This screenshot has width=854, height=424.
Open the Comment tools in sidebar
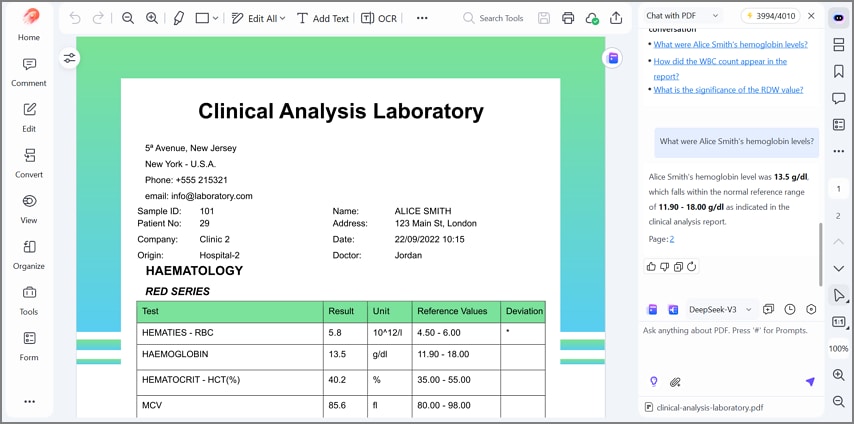point(29,72)
